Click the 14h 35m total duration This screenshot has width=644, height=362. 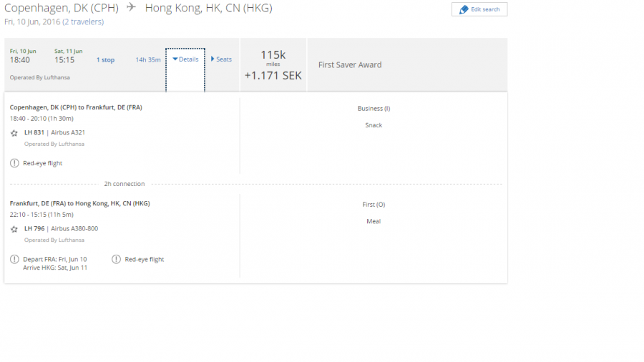(x=148, y=60)
